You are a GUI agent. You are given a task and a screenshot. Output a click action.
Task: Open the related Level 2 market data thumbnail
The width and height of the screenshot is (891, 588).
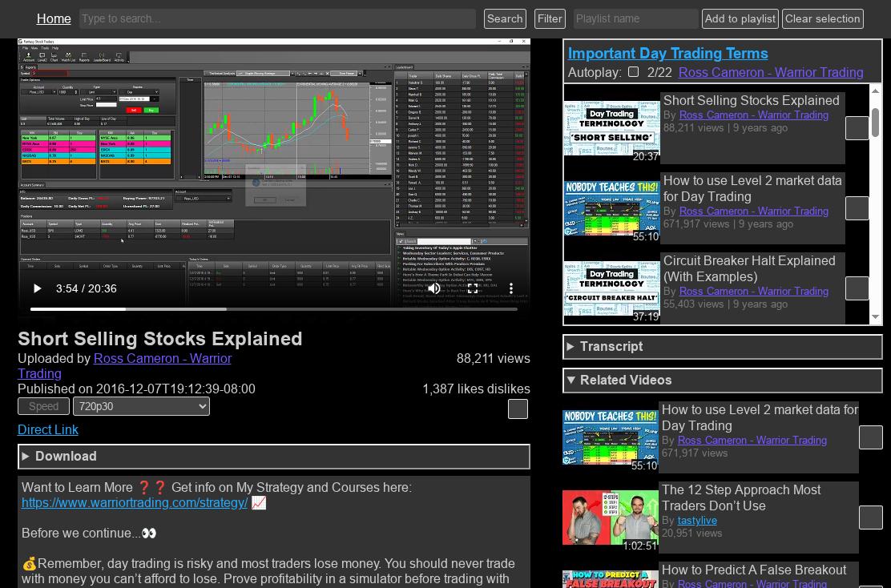point(611,437)
